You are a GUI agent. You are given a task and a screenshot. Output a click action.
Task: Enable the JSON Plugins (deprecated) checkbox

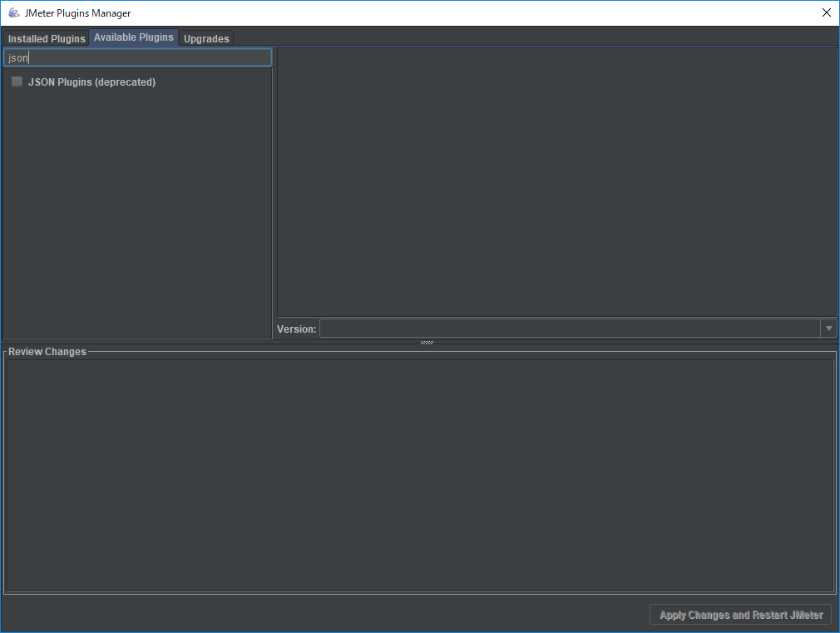click(17, 82)
